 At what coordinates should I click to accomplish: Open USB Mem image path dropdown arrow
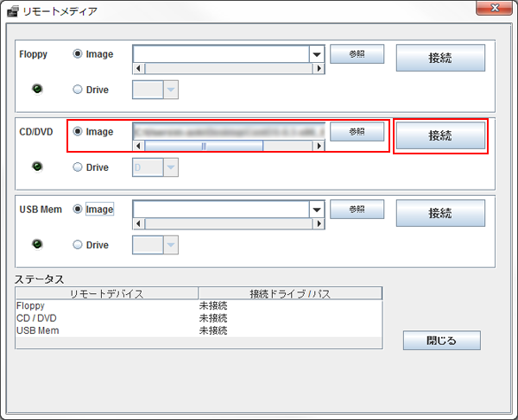pos(317,210)
